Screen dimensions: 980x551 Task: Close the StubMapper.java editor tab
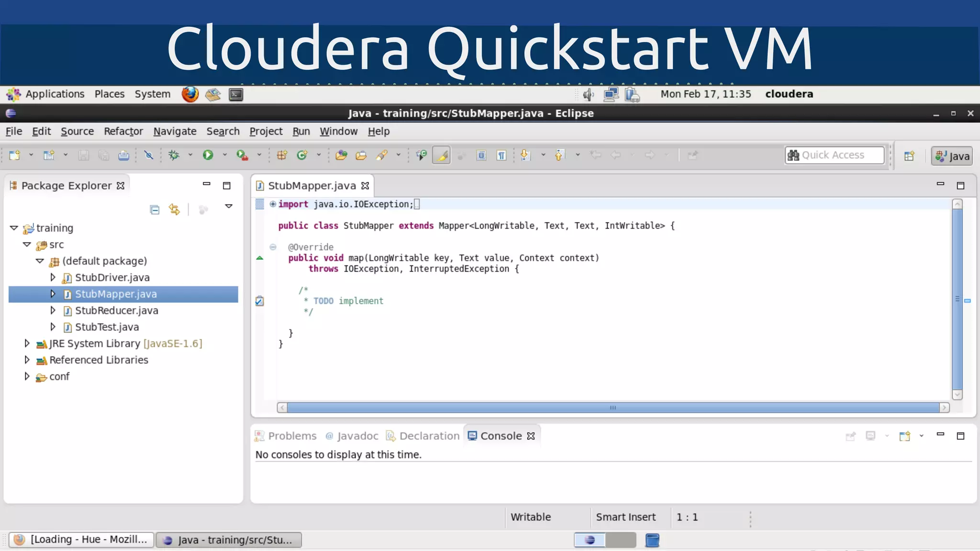(x=365, y=186)
